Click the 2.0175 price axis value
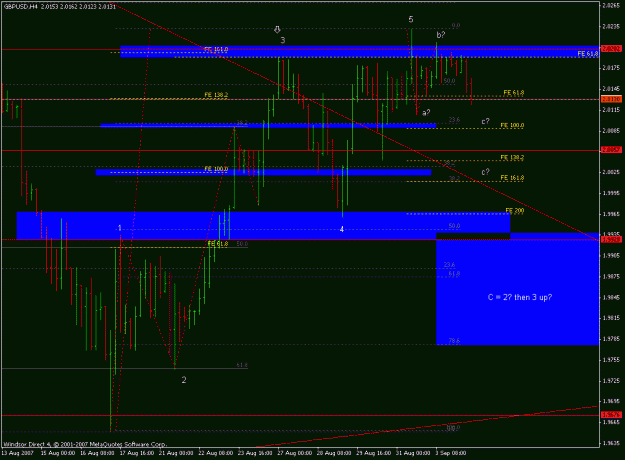Image resolution: width=625 pixels, height=460 pixels. click(x=611, y=68)
